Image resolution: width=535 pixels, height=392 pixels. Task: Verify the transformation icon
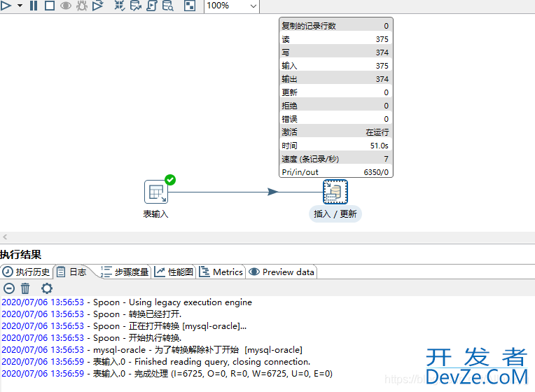coord(120,6)
